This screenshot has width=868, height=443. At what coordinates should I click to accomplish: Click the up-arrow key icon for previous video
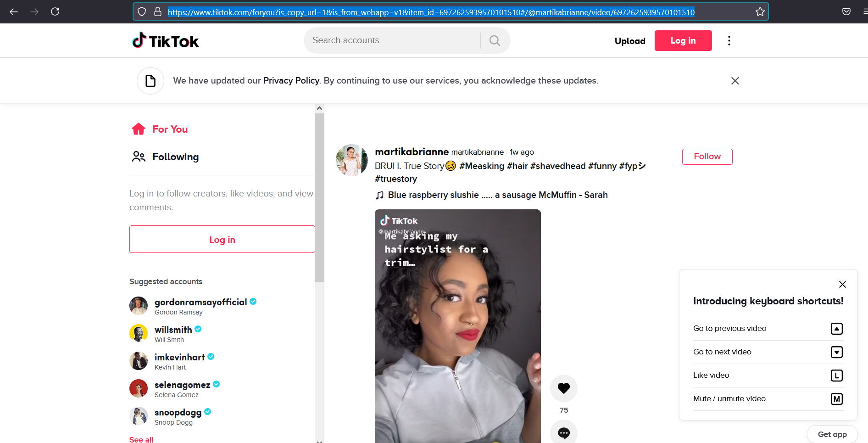point(837,329)
